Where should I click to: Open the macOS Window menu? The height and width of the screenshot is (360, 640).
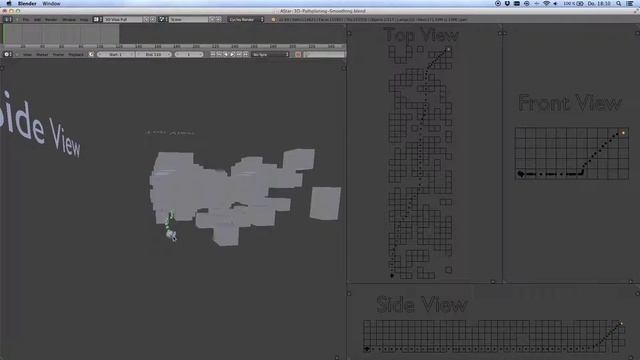click(51, 3)
